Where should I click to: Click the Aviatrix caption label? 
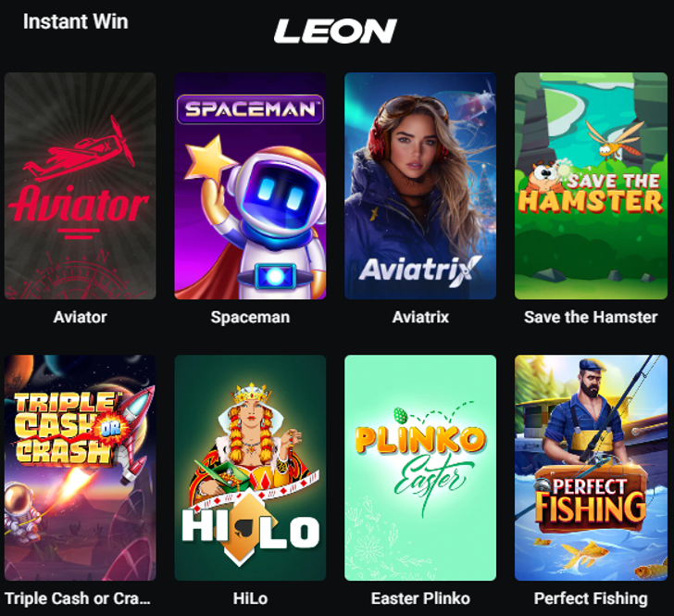click(420, 317)
